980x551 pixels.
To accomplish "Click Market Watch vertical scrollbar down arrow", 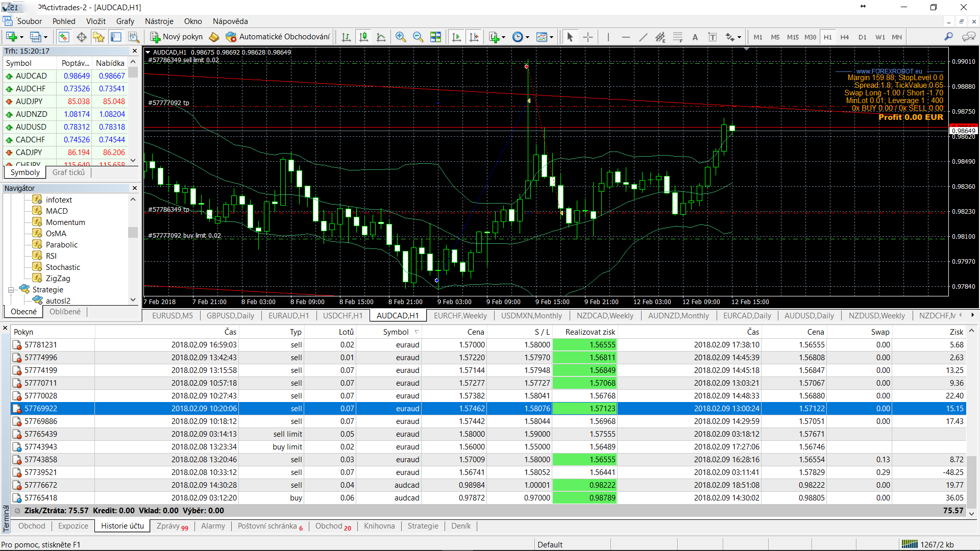I will [133, 160].
